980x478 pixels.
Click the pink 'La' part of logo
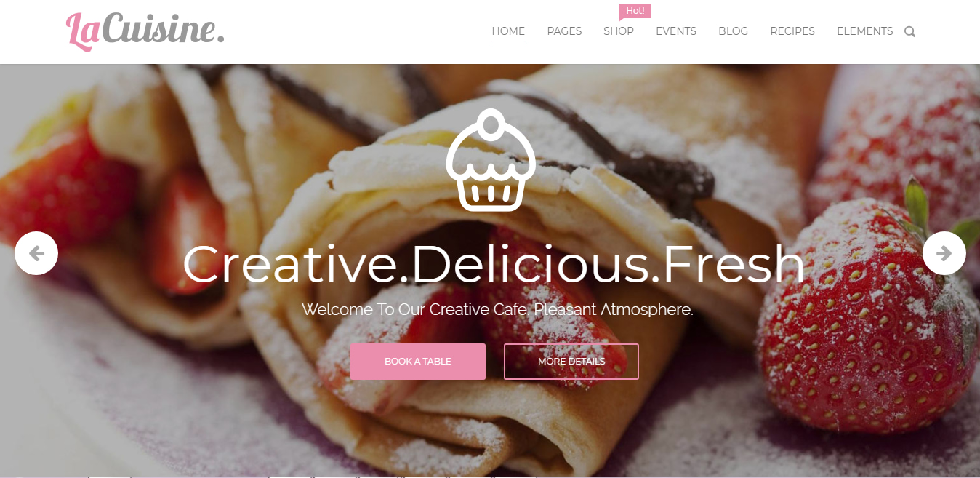click(84, 31)
